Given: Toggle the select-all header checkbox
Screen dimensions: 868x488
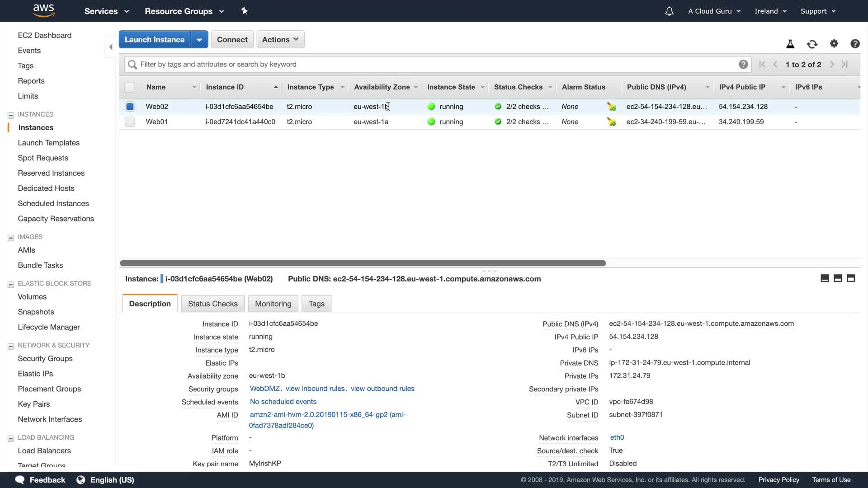Looking at the screenshot, I should click(x=129, y=87).
